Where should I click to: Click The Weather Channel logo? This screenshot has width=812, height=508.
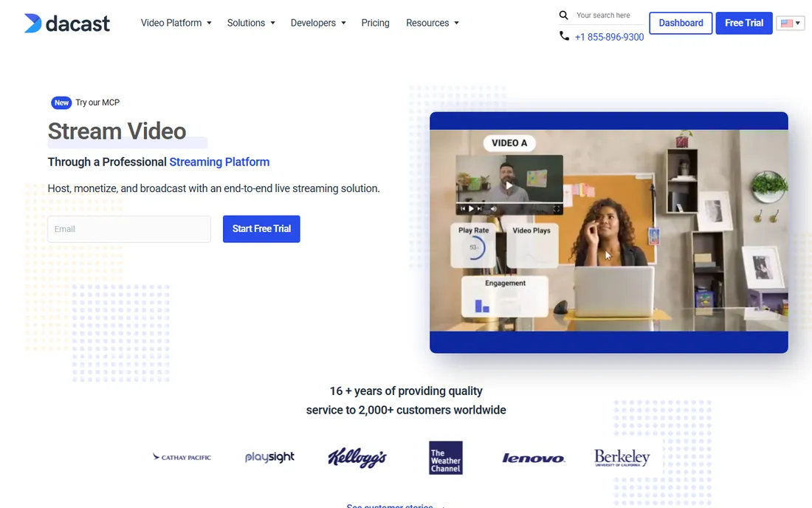point(446,458)
